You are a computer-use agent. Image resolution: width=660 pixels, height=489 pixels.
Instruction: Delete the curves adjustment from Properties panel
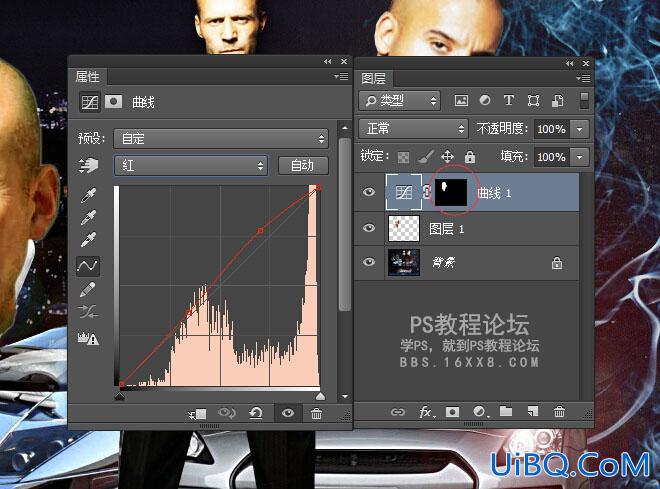(x=317, y=414)
